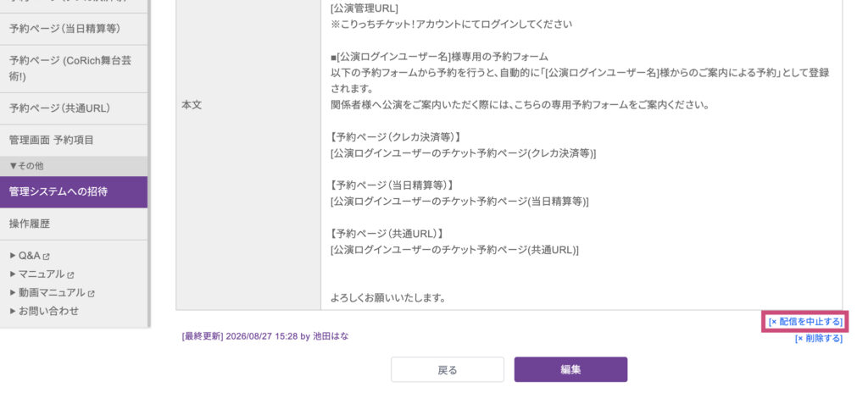
Task: Open 管理画面 予約項目 sidebar item
Action: pyautogui.click(x=74, y=141)
